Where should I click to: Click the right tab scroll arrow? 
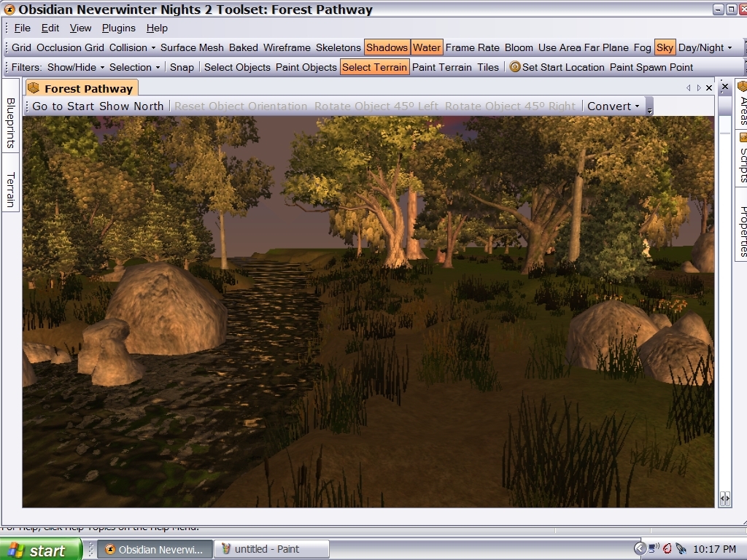point(698,88)
